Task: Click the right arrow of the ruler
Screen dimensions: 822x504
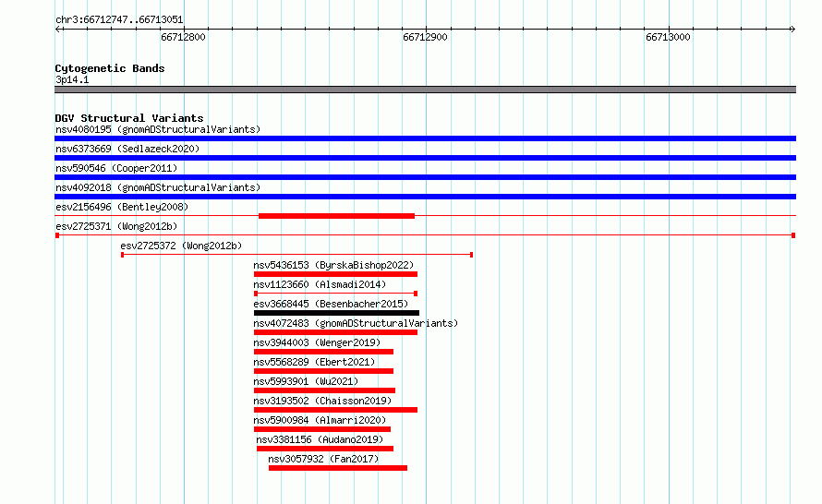Action: 792,30
